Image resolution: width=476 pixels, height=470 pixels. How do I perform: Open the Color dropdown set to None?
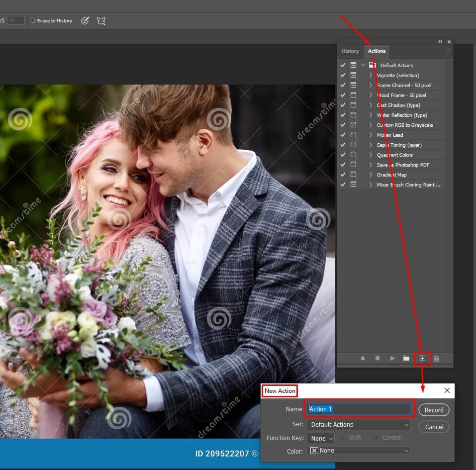point(358,451)
